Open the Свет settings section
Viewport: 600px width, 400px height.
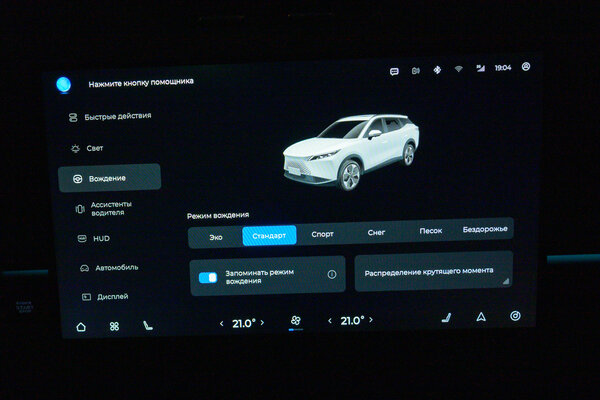tap(87, 148)
